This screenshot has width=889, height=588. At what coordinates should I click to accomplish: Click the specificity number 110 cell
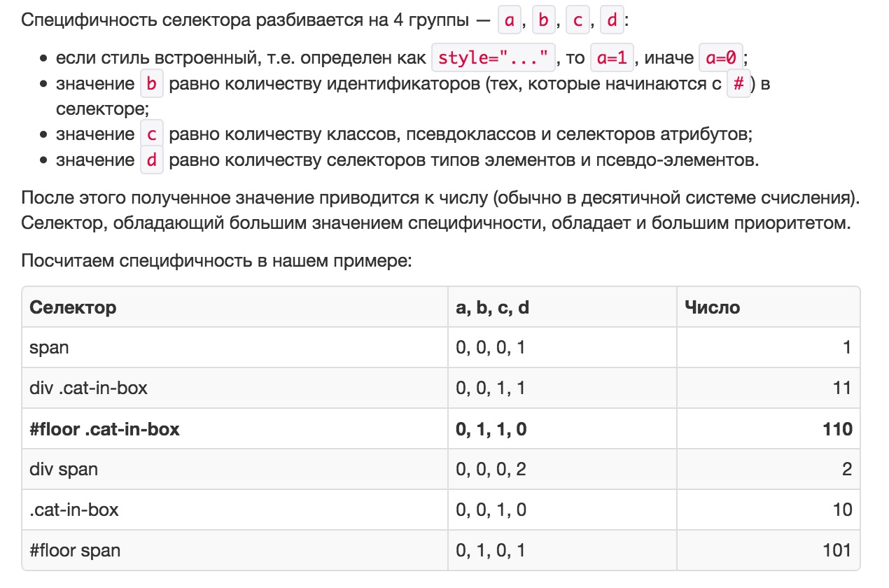pyautogui.click(x=837, y=429)
